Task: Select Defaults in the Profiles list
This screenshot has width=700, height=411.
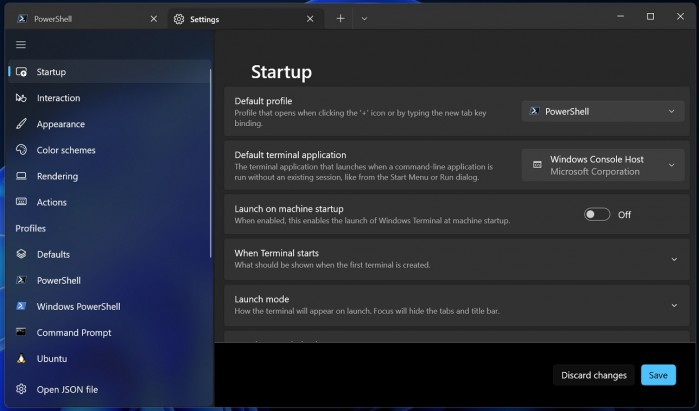Action: (53, 254)
